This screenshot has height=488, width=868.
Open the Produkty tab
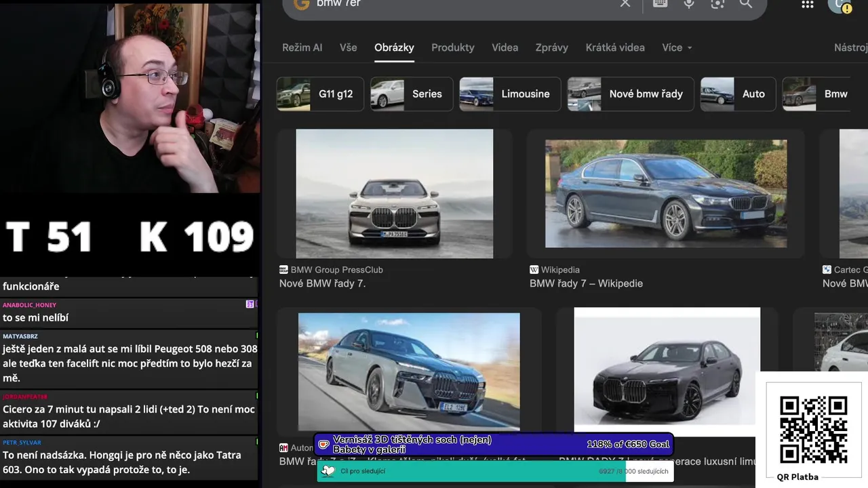pos(453,47)
